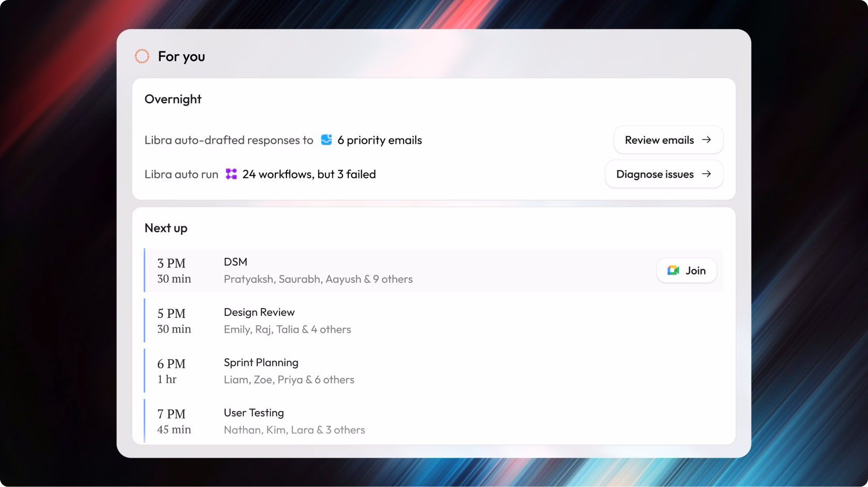The width and height of the screenshot is (868, 487).
Task: Click the arrow on Diagnose issues
Action: point(706,174)
